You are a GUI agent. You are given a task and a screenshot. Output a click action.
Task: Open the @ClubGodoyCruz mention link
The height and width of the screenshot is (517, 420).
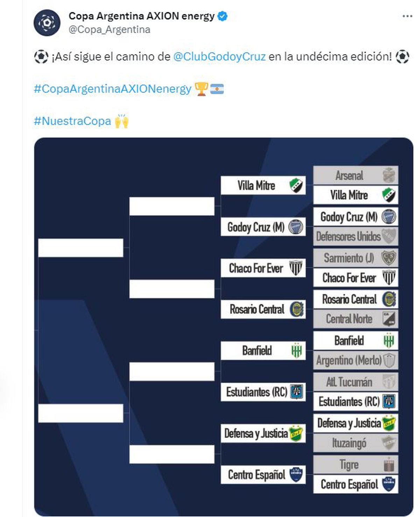click(x=219, y=57)
